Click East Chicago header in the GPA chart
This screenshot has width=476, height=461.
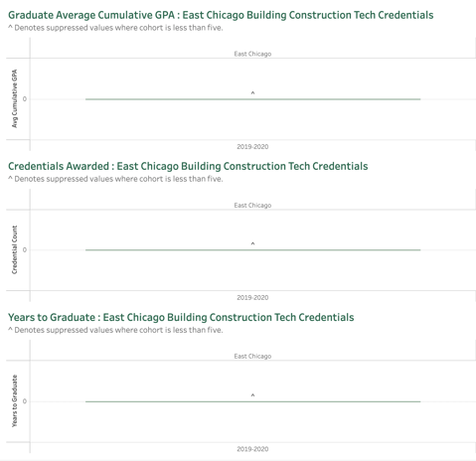coord(252,54)
